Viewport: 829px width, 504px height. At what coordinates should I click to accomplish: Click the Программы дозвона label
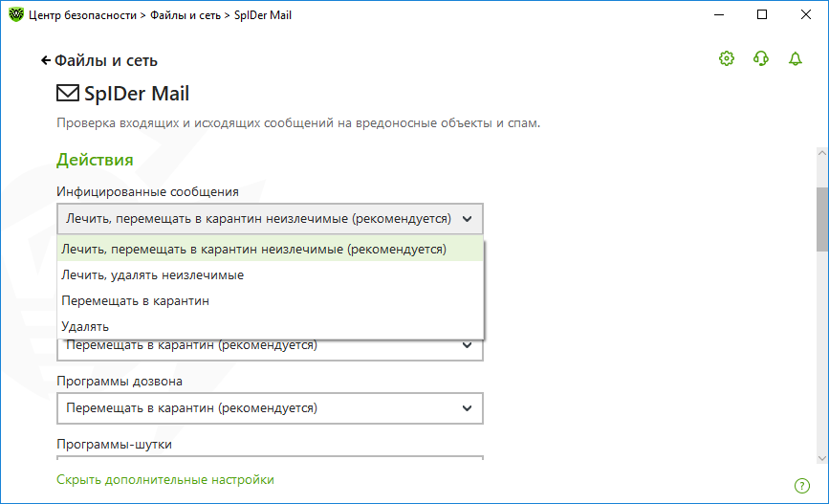point(120,382)
